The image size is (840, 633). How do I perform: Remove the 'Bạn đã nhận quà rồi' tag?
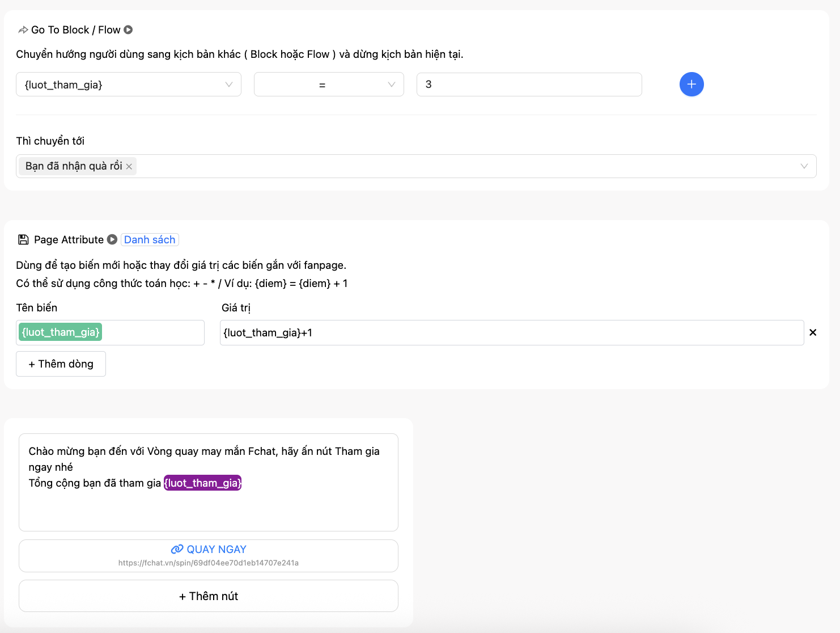tap(129, 166)
